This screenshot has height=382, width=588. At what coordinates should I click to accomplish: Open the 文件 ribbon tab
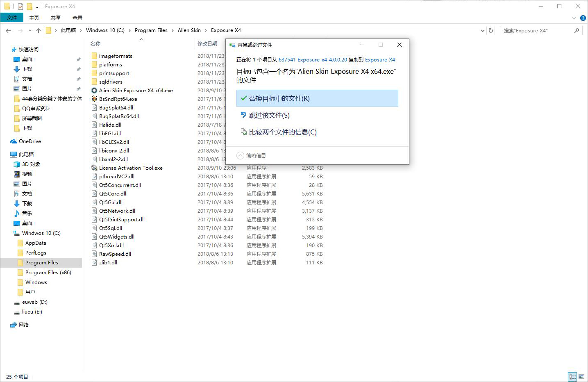click(12, 18)
